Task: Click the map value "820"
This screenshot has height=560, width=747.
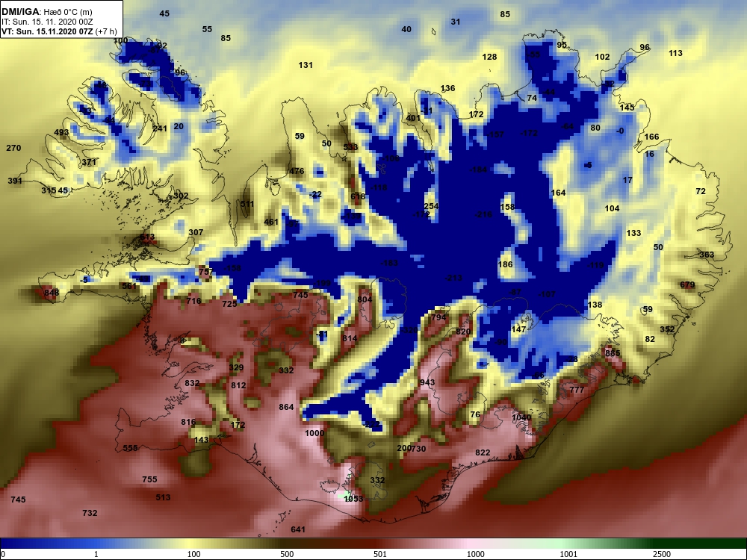Action: coord(463,332)
